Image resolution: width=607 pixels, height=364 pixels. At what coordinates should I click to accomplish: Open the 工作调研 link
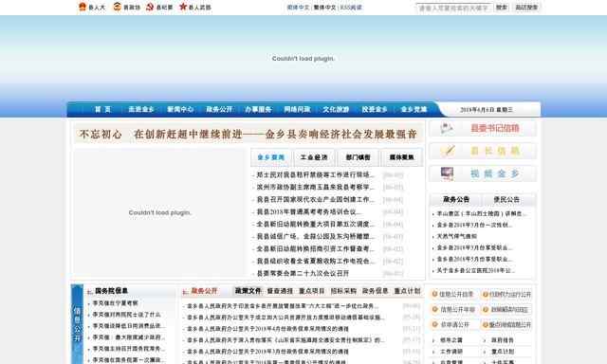(451, 352)
